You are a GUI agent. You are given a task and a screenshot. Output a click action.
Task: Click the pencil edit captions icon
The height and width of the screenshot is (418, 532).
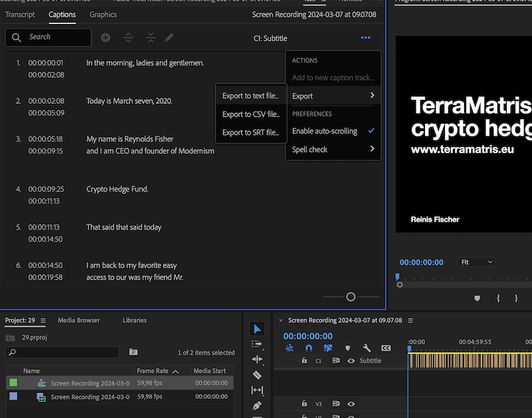[x=169, y=38]
